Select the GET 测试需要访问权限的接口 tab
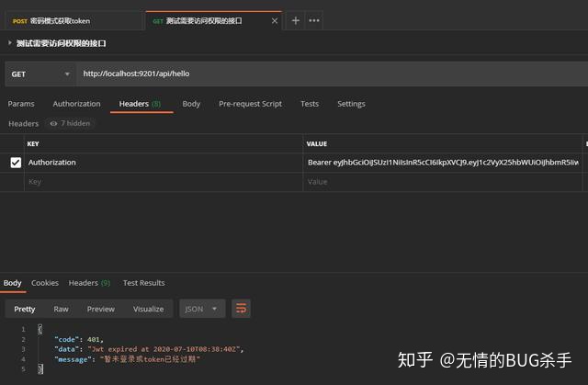The height and width of the screenshot is (385, 588). (x=213, y=20)
